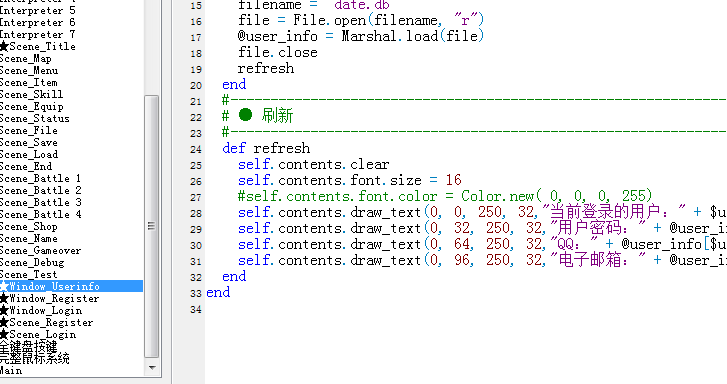Select Scene_Battle 3 script
The width and height of the screenshot is (727, 384).
pos(41,203)
